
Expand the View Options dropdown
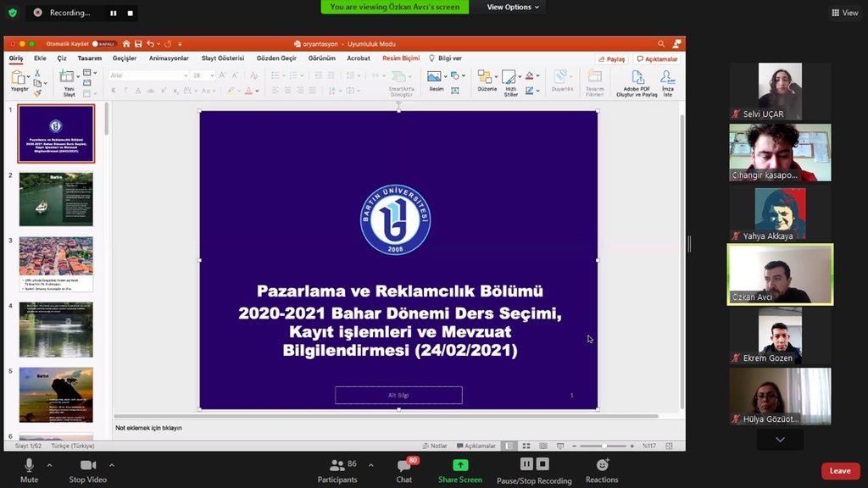pos(512,7)
